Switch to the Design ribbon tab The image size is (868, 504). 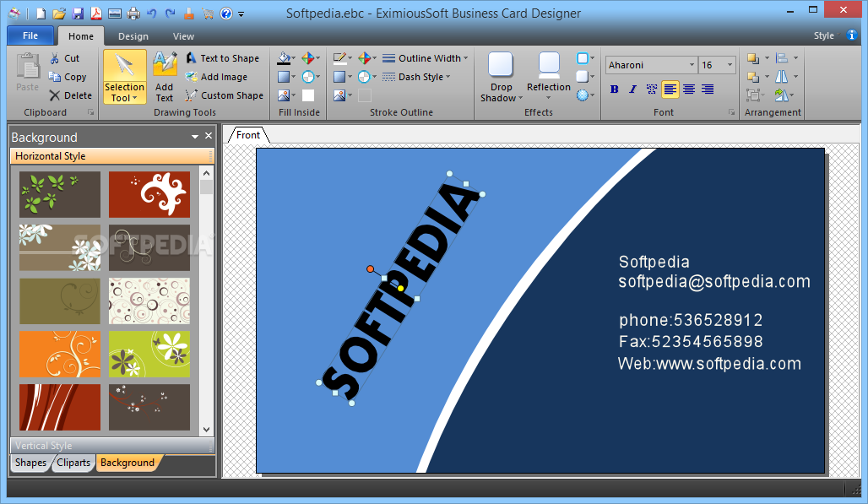click(133, 36)
